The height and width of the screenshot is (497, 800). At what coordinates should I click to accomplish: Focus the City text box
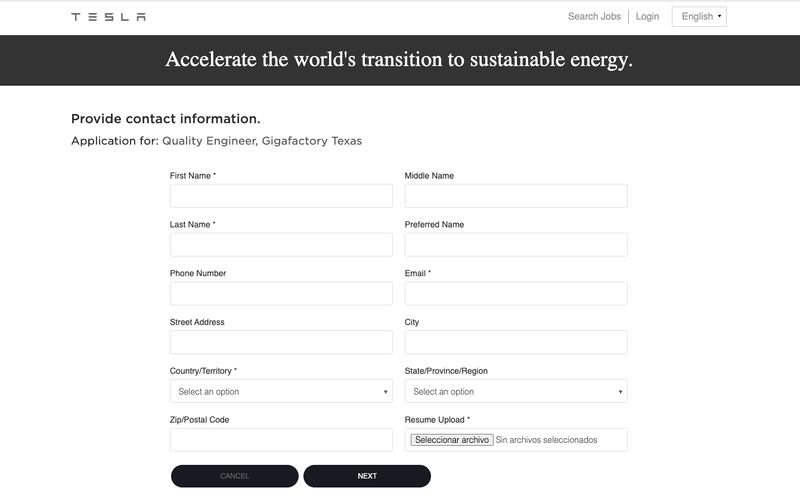pos(516,342)
